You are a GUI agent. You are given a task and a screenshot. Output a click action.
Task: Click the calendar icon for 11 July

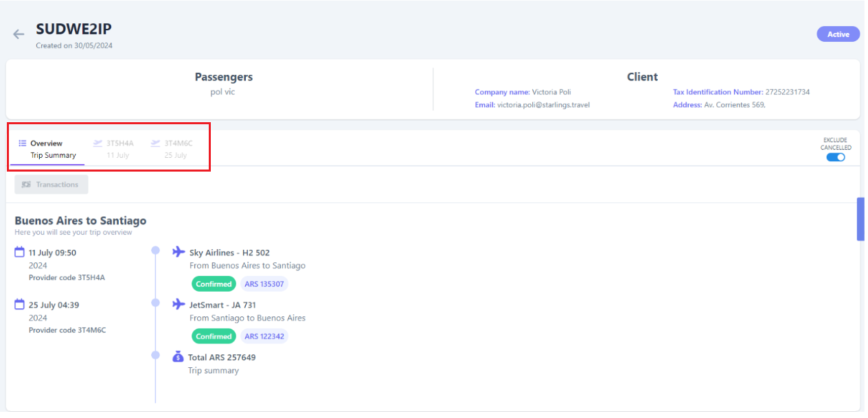[x=20, y=253]
